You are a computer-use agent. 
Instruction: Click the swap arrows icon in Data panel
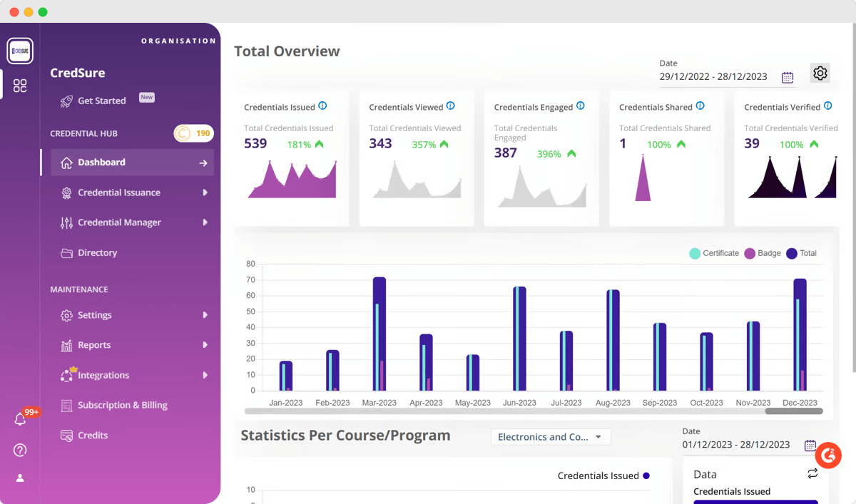[812, 474]
